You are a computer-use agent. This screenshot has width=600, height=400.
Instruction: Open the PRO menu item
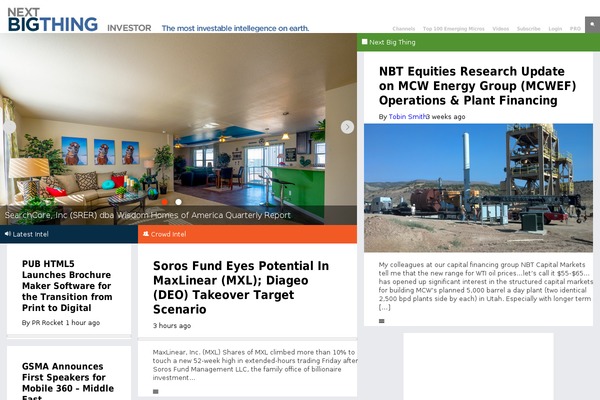pos(575,29)
